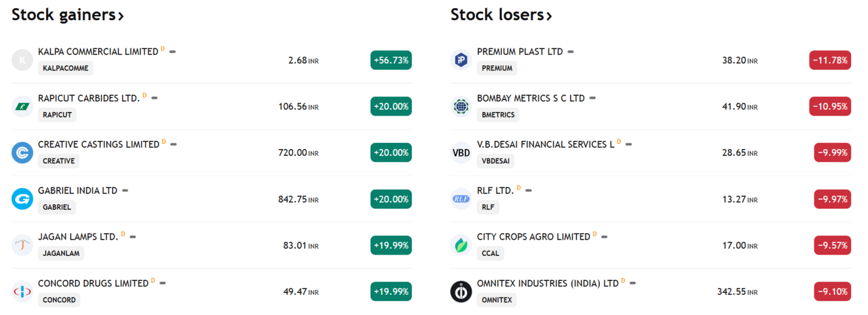The height and width of the screenshot is (315, 868).
Task: Open the KALPA COMMERCIAL LIMITED stock page
Action: [98, 52]
